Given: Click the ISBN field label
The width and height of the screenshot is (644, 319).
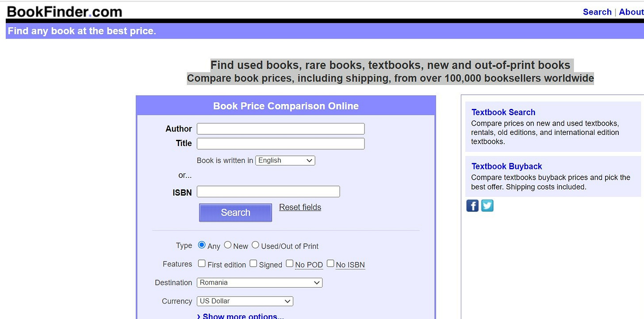Looking at the screenshot, I should point(182,193).
